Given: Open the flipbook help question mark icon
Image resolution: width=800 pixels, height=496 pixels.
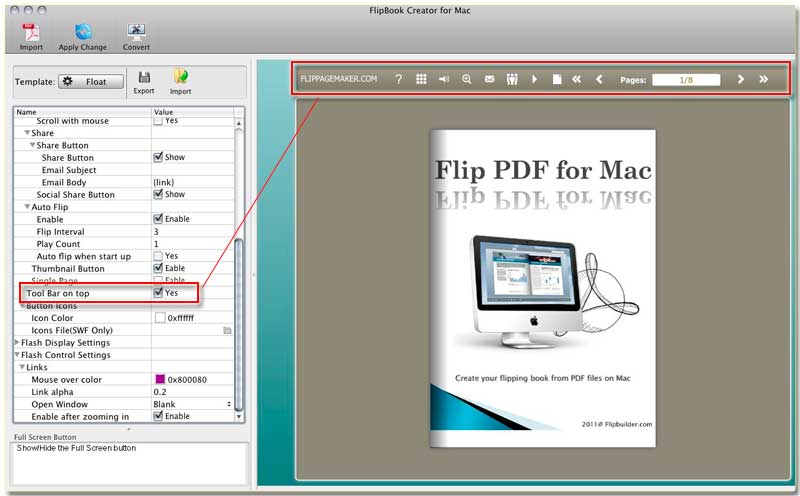Looking at the screenshot, I should (x=398, y=79).
